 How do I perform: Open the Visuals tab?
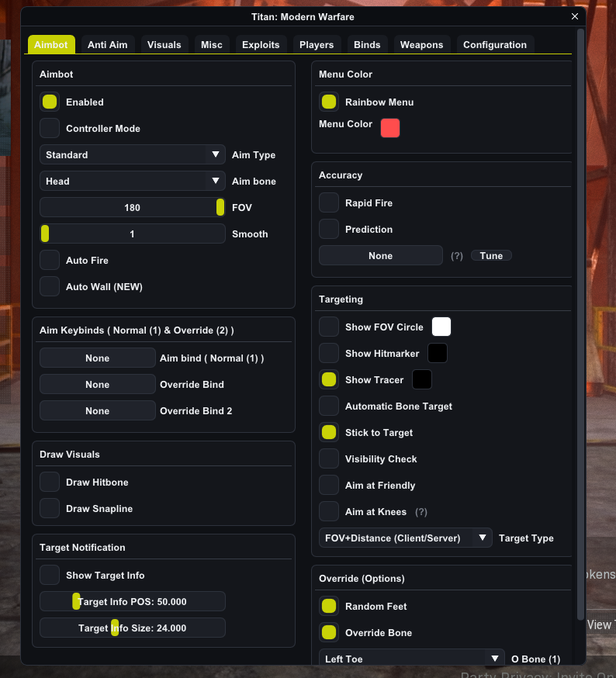tap(164, 44)
